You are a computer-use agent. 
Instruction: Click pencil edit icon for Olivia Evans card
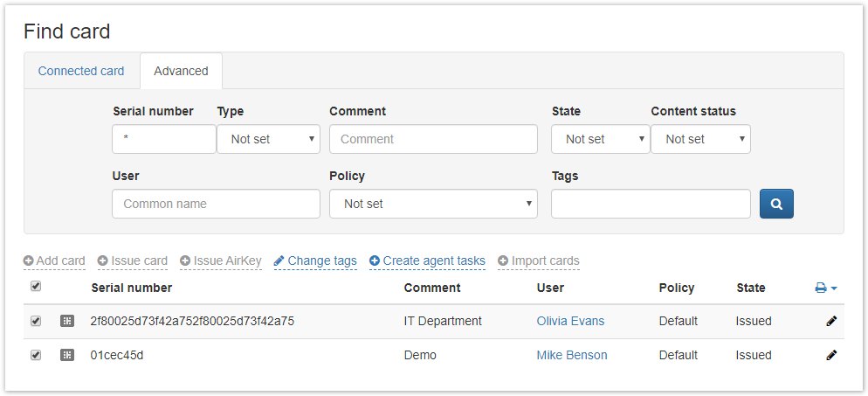click(x=831, y=321)
